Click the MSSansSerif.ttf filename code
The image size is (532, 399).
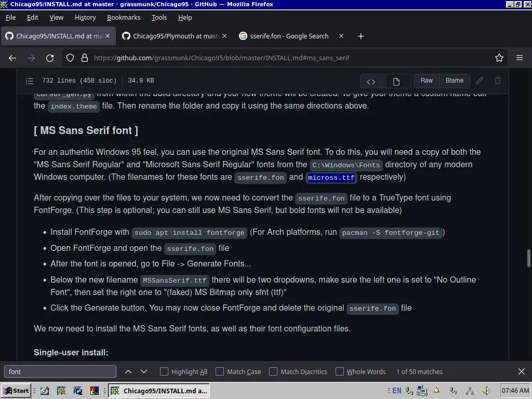175,281
